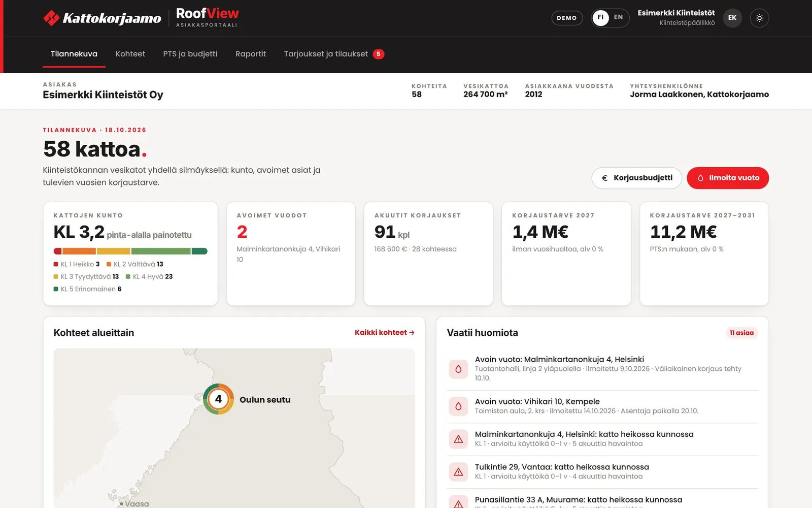This screenshot has width=812, height=508.
Task: Open the Avoimet vuodot card
Action: pos(291,253)
